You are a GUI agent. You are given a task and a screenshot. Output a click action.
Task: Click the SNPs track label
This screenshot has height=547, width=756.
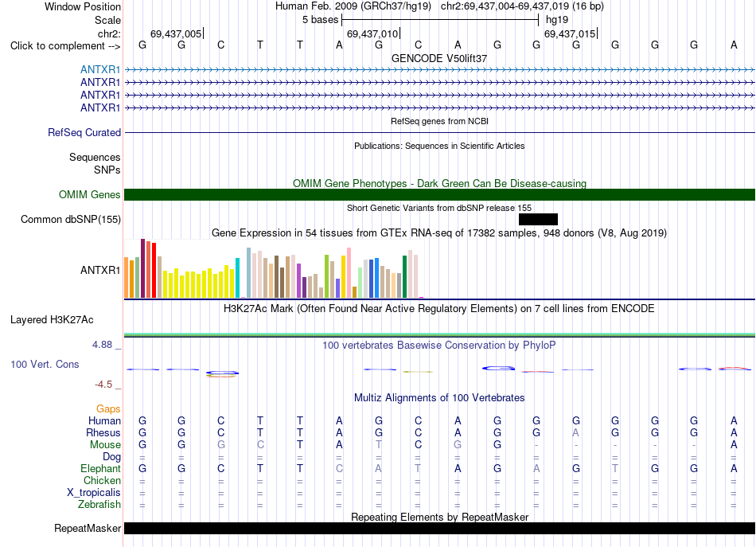(x=107, y=170)
